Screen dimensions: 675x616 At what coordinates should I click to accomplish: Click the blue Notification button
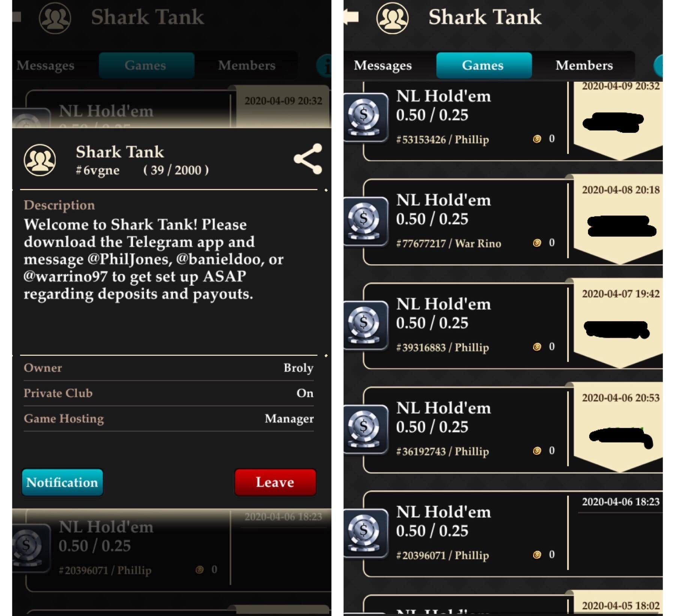tap(62, 482)
